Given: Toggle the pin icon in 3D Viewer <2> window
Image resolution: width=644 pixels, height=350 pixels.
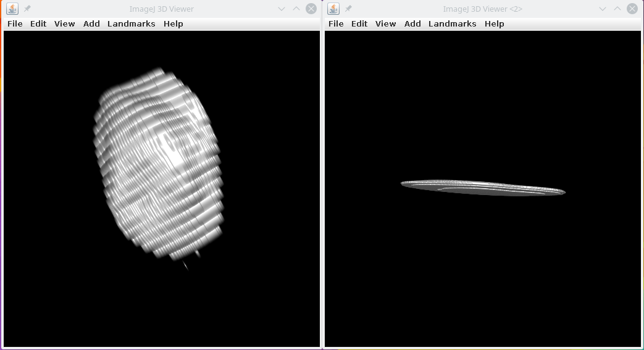Looking at the screenshot, I should pyautogui.click(x=348, y=9).
